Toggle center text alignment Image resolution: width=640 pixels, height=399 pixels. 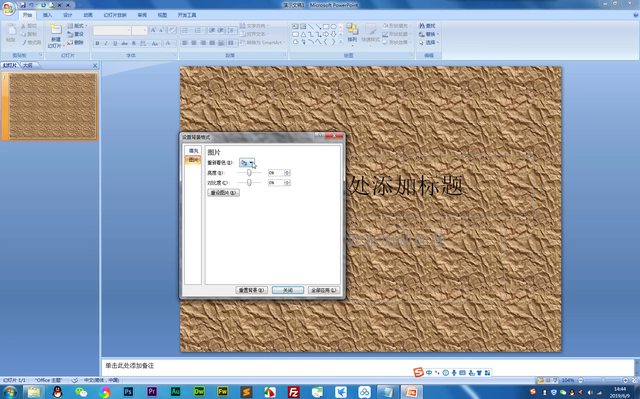pos(194,43)
